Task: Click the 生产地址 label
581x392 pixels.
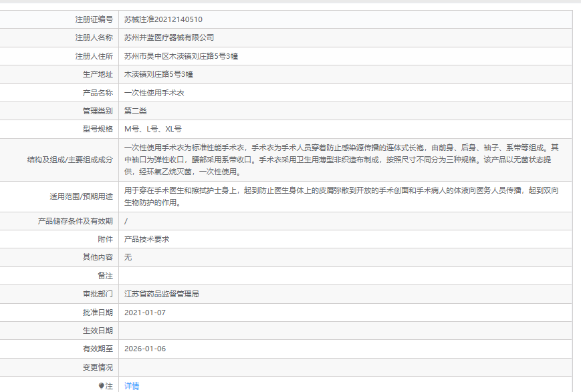Action: coord(98,74)
